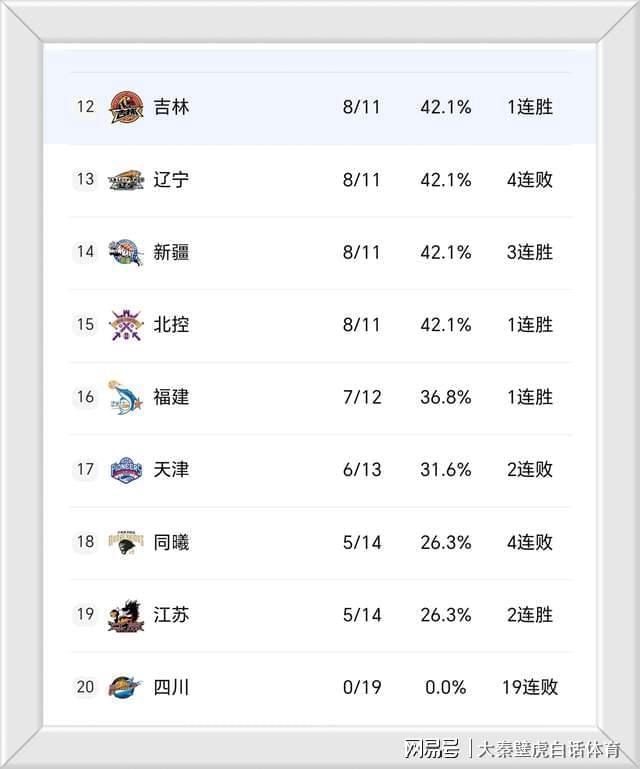Click the Fujian (福建) team logo
Image resolution: width=640 pixels, height=769 pixels.
coord(126,397)
